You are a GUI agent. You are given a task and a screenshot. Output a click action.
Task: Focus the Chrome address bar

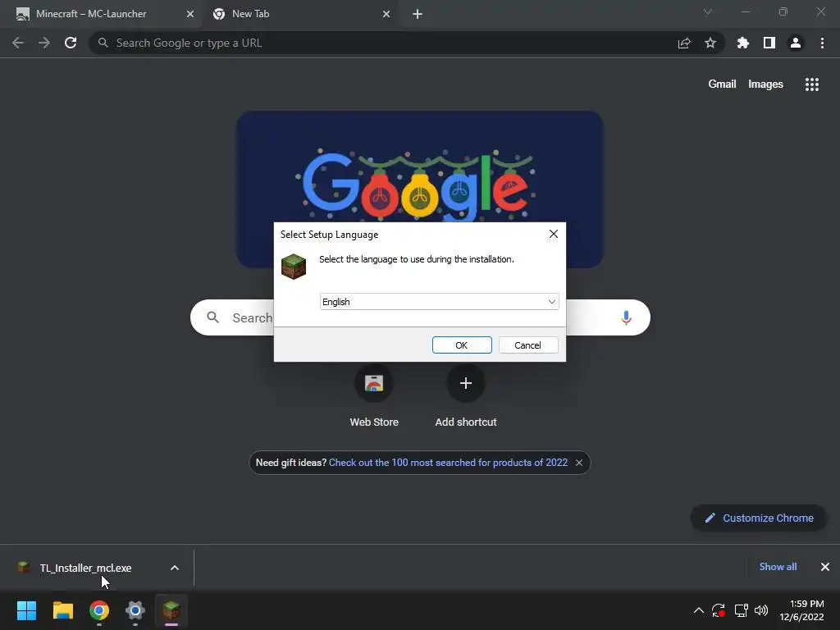[386, 43]
